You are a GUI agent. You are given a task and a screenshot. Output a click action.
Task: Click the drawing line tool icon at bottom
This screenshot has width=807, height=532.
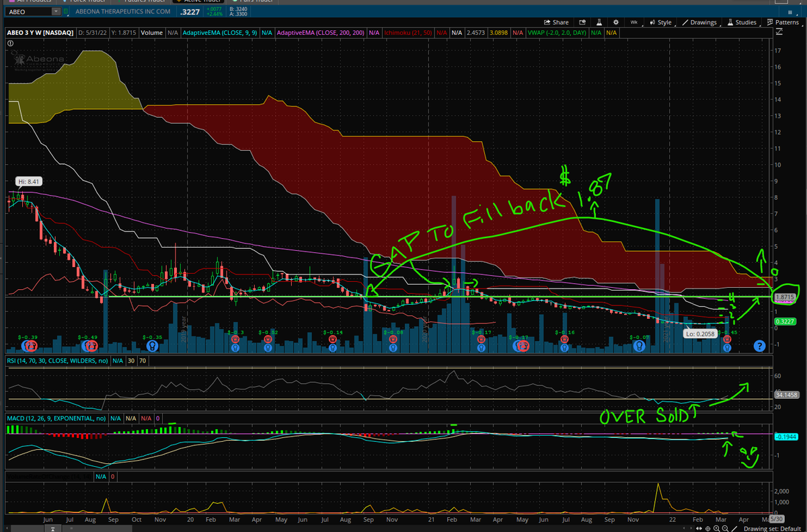tap(733, 529)
